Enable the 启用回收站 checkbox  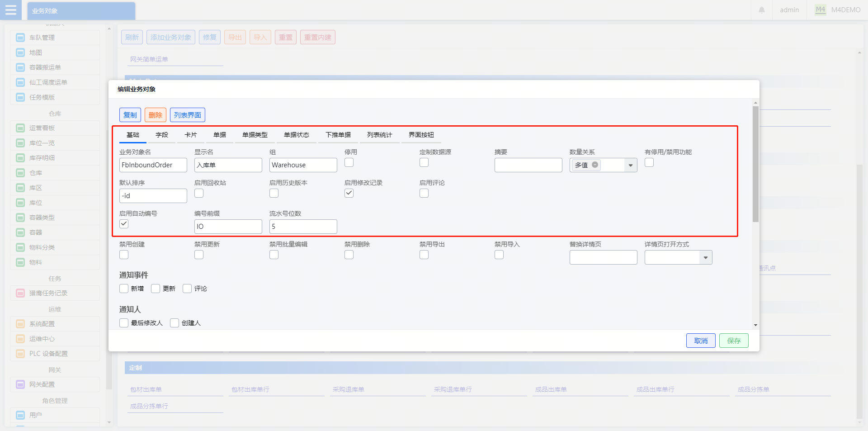tap(199, 193)
